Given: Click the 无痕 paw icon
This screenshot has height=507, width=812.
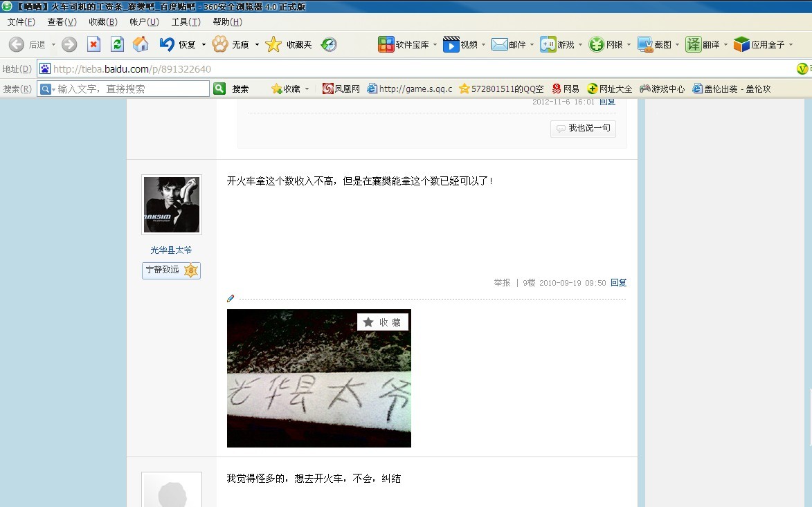Looking at the screenshot, I should coord(220,44).
